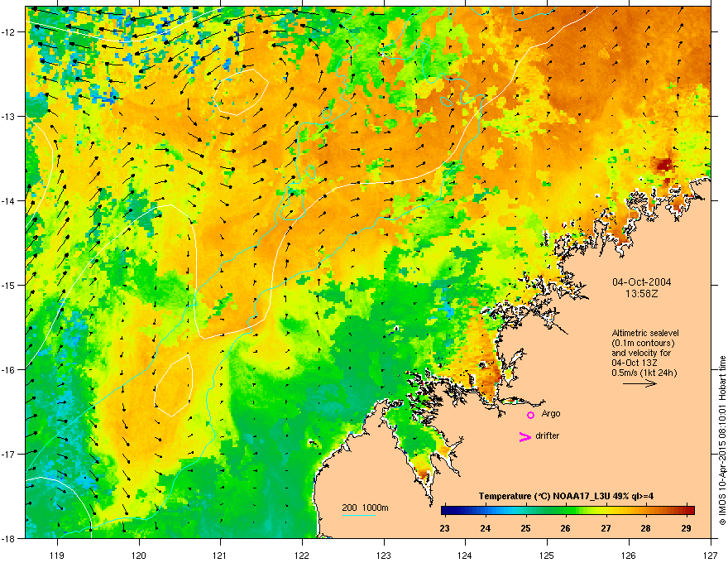Click the longitude 125 axis label

(x=547, y=555)
